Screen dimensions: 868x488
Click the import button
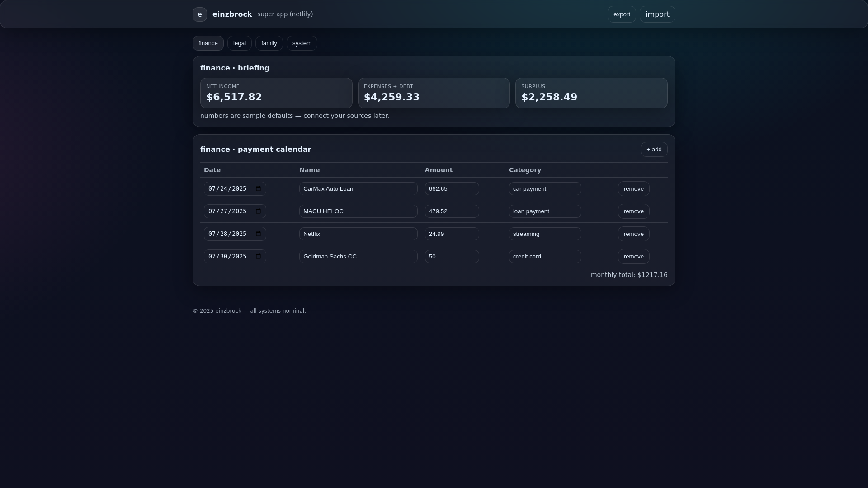(657, 14)
